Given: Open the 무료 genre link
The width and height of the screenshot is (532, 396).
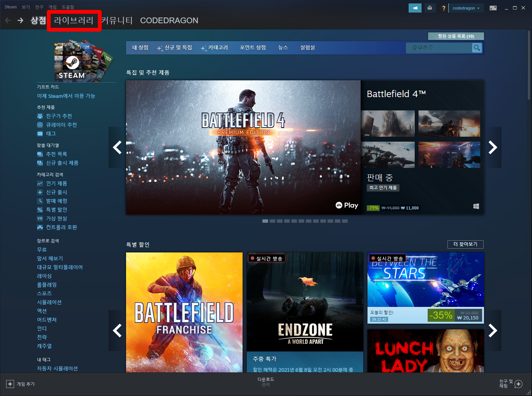Looking at the screenshot, I should click(x=42, y=250).
